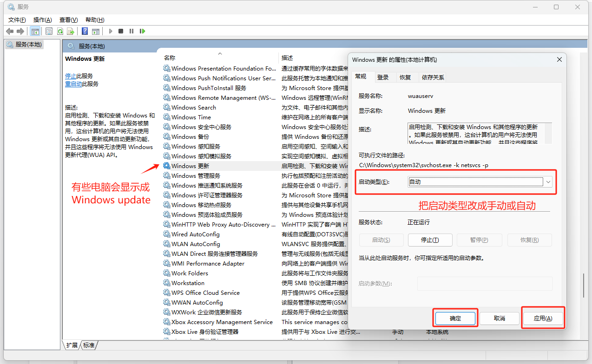The width and height of the screenshot is (592, 364).
Task: Click the Refresh toolbar icon
Action: click(60, 31)
